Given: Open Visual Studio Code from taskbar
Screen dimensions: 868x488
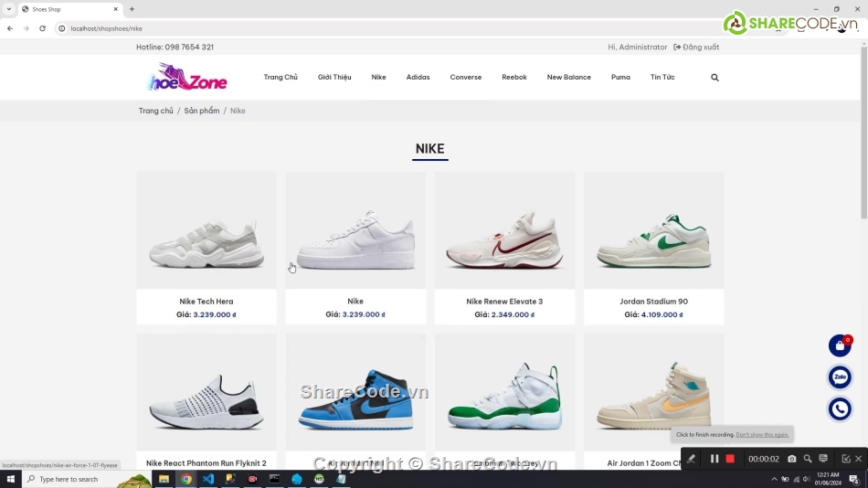Looking at the screenshot, I should point(208,479).
